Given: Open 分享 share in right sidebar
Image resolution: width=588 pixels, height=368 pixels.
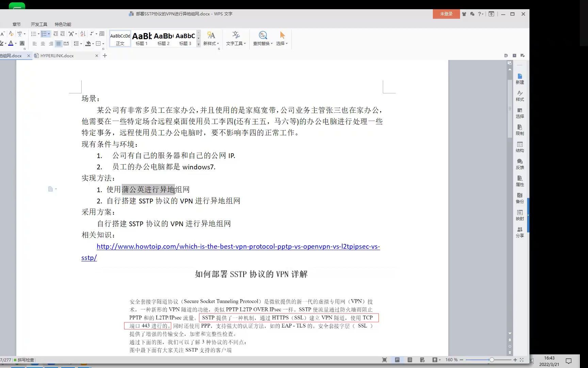Looking at the screenshot, I should tap(520, 232).
